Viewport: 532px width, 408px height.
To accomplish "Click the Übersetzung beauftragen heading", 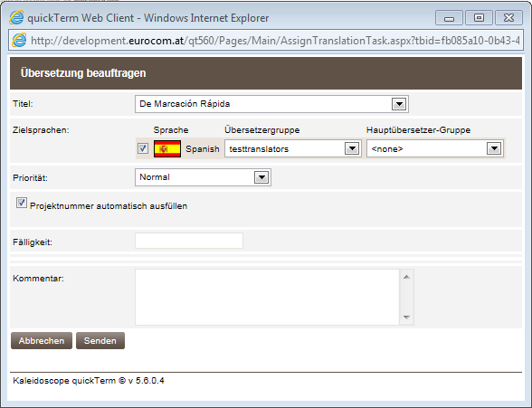I will [83, 73].
